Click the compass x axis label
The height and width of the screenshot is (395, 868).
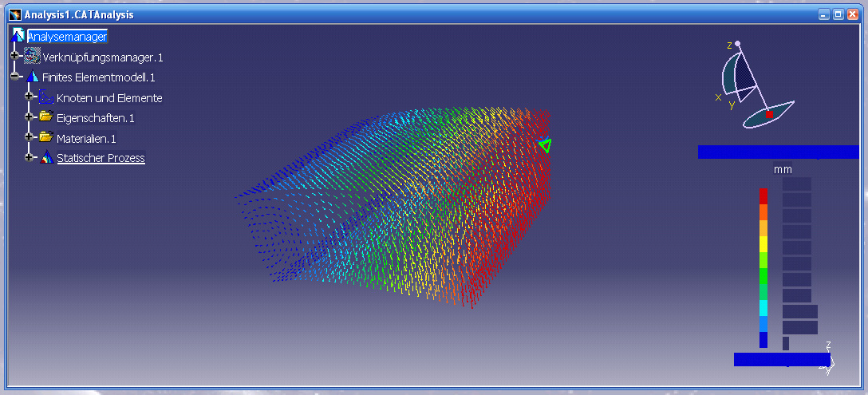719,97
